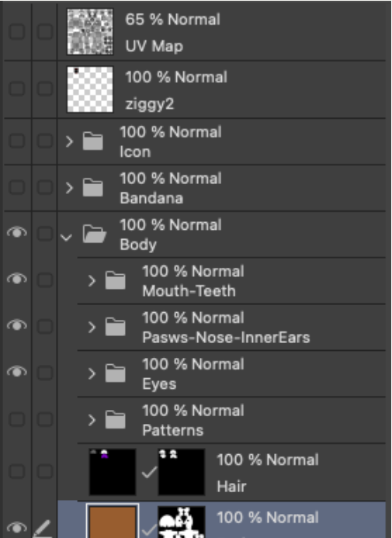Click the Patterns folder icon
Screen dimensions: 392x538
click(x=115, y=420)
